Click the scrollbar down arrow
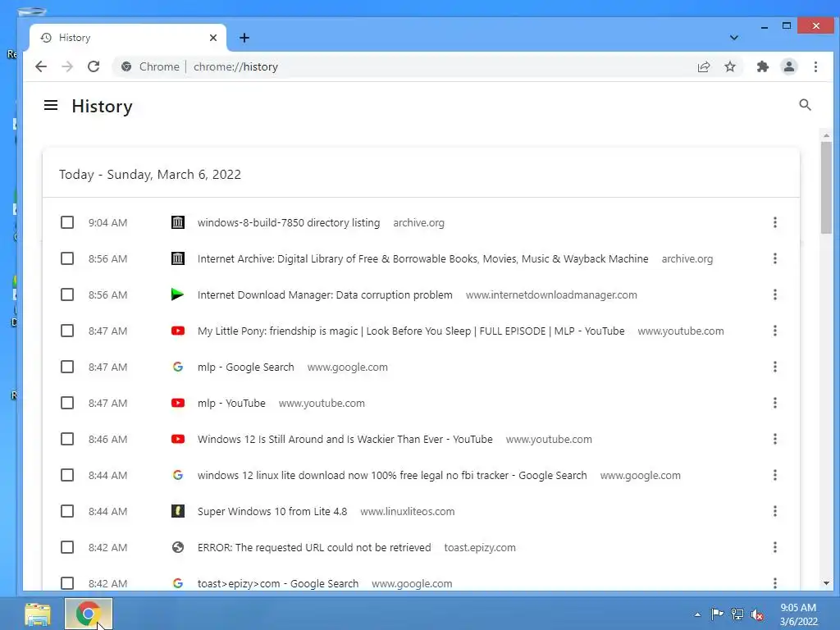The image size is (840, 630). coord(826,583)
